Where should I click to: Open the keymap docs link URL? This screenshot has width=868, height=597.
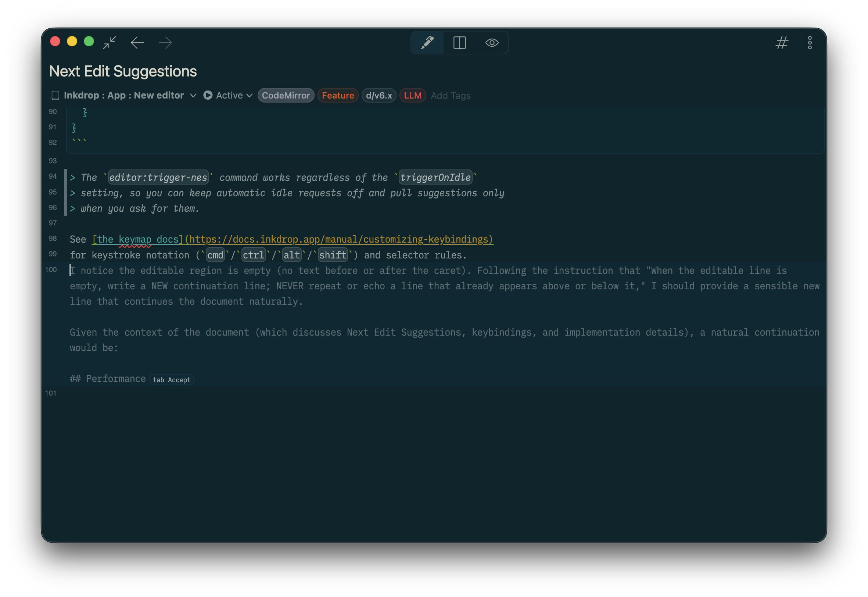point(339,239)
